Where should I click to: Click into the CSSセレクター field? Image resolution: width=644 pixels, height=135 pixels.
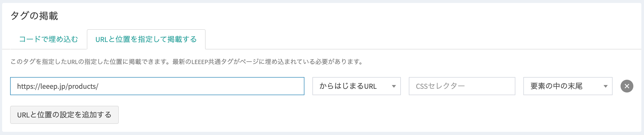(462, 86)
